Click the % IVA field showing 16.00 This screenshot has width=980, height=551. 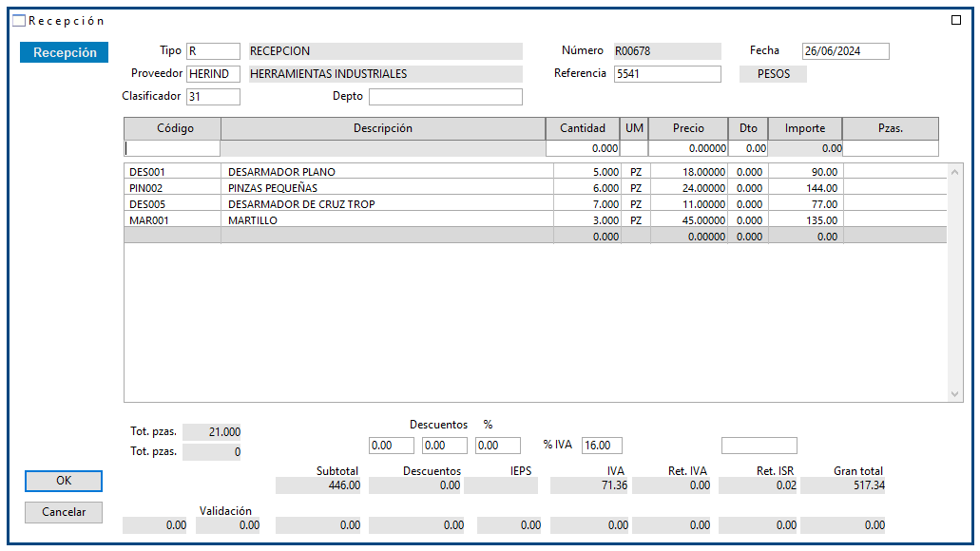pyautogui.click(x=602, y=446)
